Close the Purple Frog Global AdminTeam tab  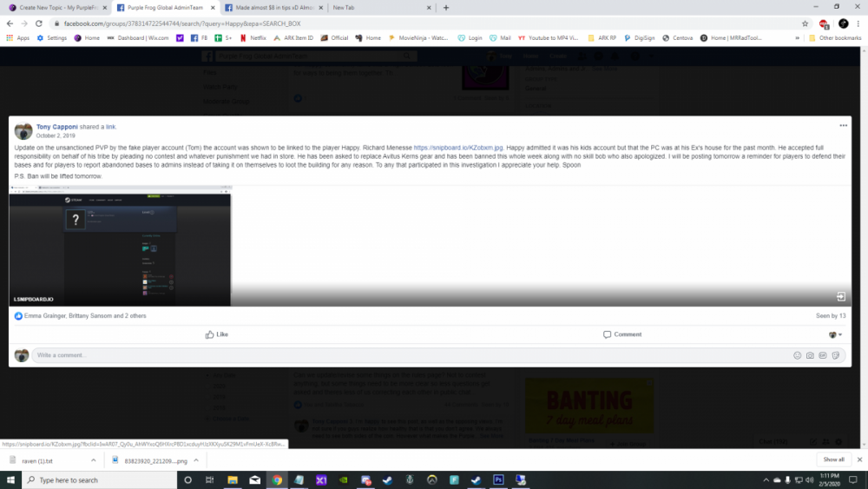[x=213, y=8]
